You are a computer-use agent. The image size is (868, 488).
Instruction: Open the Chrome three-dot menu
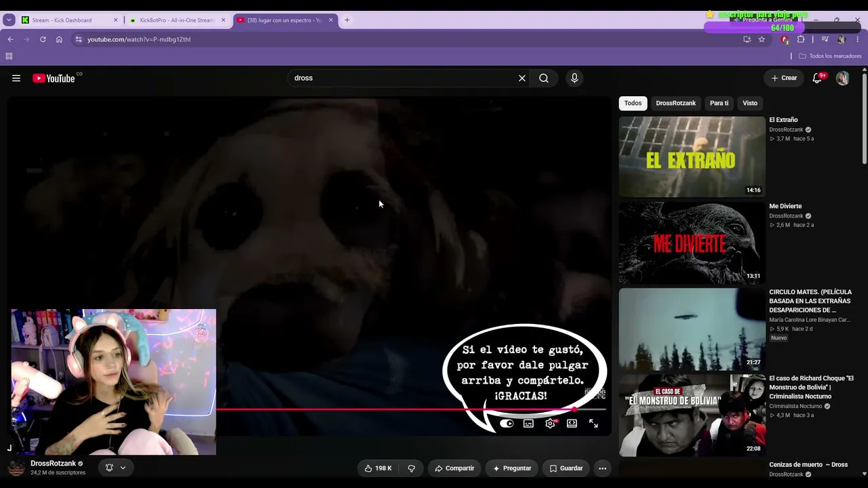[x=857, y=39]
